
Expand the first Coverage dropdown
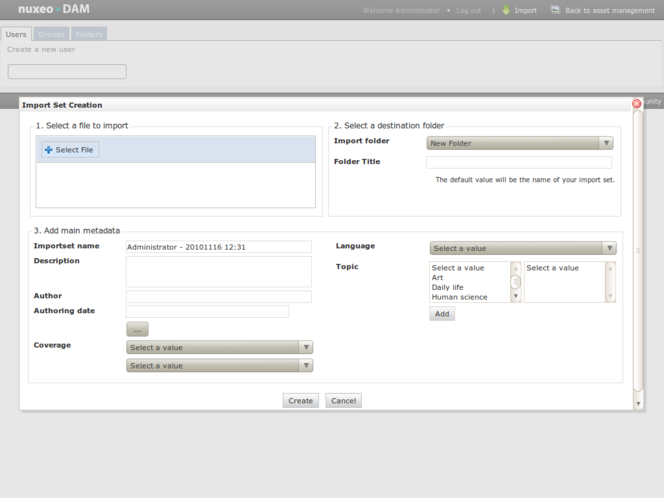[x=219, y=348]
